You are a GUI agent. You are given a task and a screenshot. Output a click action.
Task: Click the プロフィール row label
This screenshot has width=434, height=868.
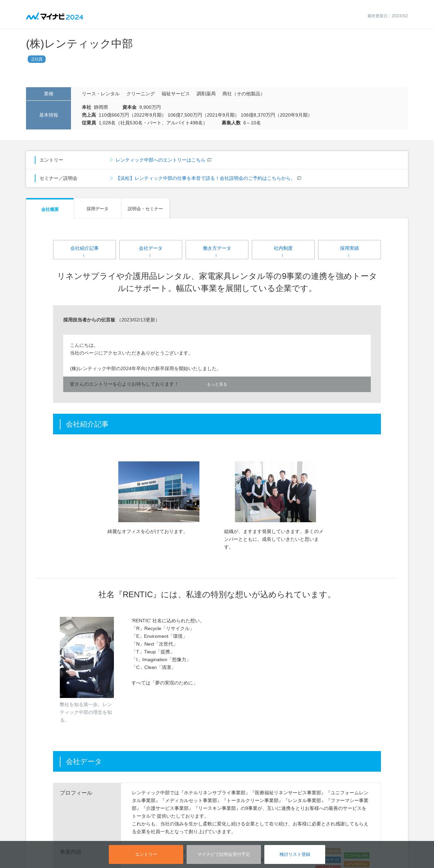coord(76,793)
